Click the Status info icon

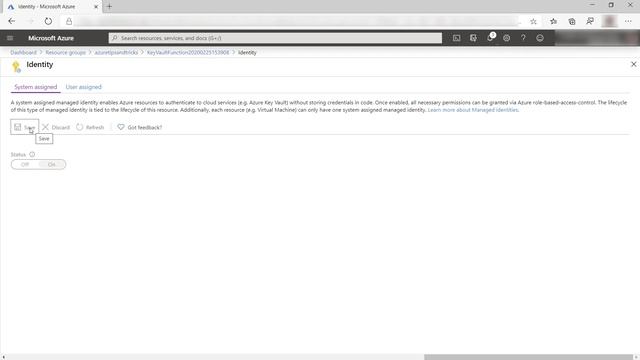32,154
